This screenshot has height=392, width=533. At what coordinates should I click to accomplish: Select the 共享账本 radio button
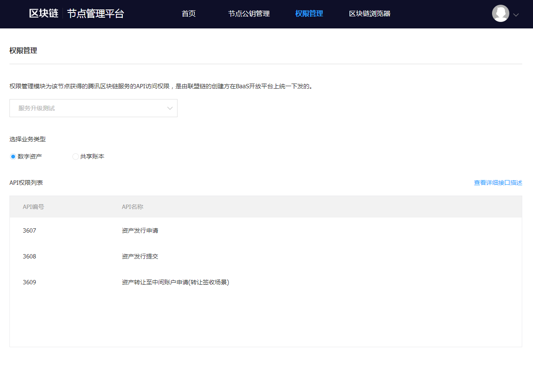pos(75,157)
